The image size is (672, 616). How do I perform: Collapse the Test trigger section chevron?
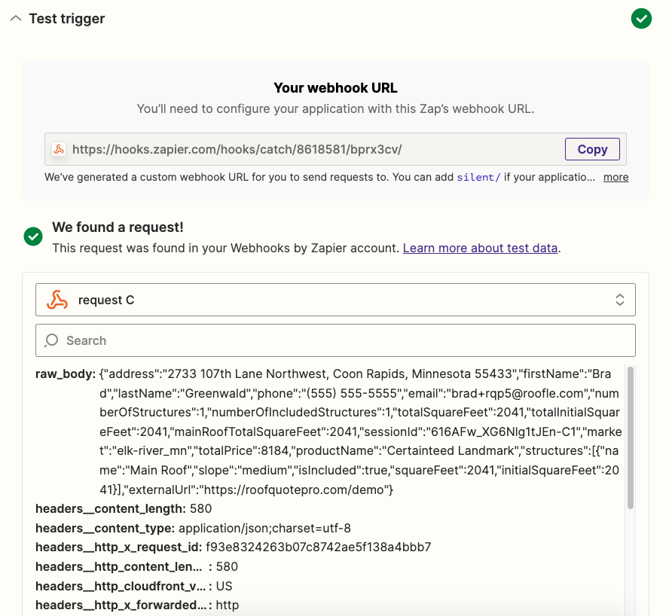(16, 18)
